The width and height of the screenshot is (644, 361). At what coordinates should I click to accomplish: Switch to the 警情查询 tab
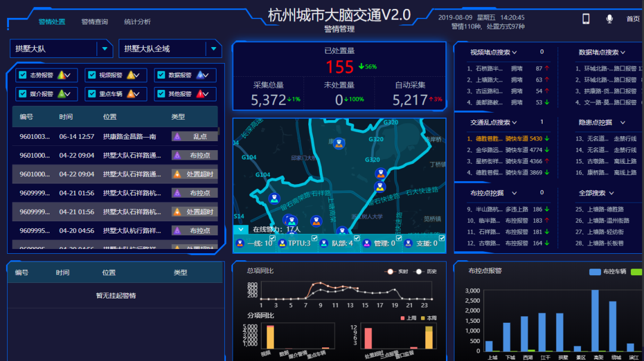pos(95,22)
